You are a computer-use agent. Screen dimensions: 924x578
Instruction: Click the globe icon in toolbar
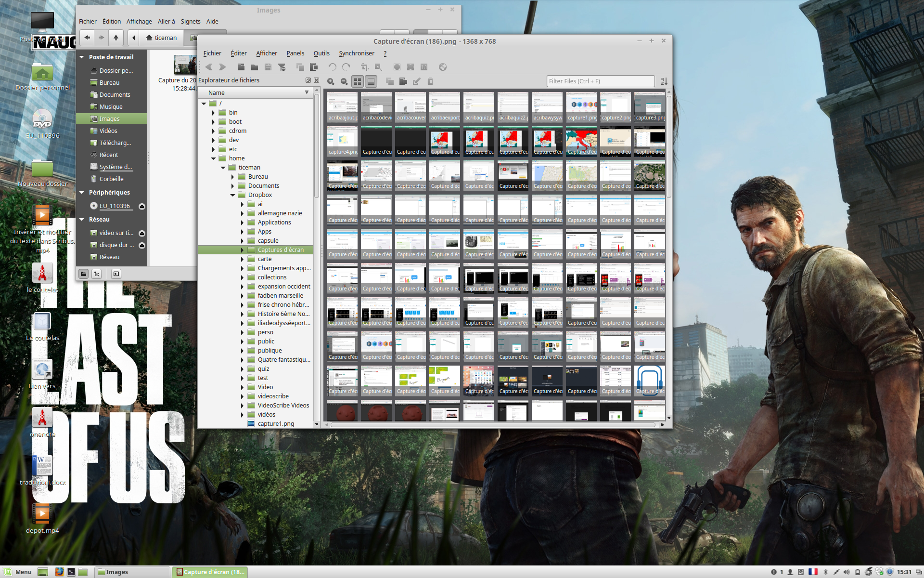point(443,67)
